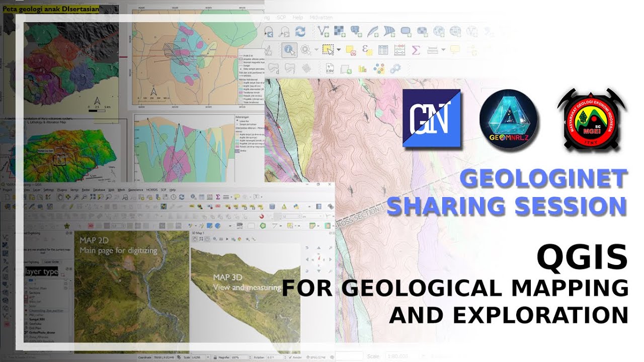Screen dimensions: 644x362
Task: Click the CSV file plugin icon
Action: 330,68
